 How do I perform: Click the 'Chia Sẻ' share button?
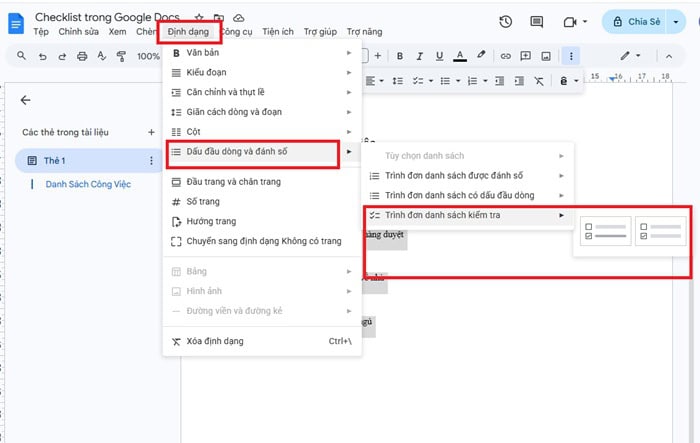(646, 22)
